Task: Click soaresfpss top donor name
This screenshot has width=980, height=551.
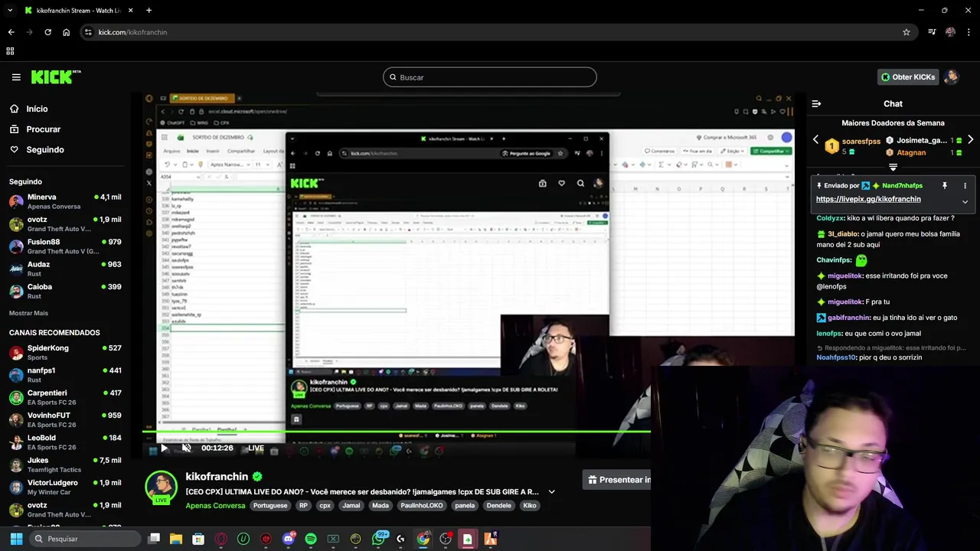Action: click(861, 142)
